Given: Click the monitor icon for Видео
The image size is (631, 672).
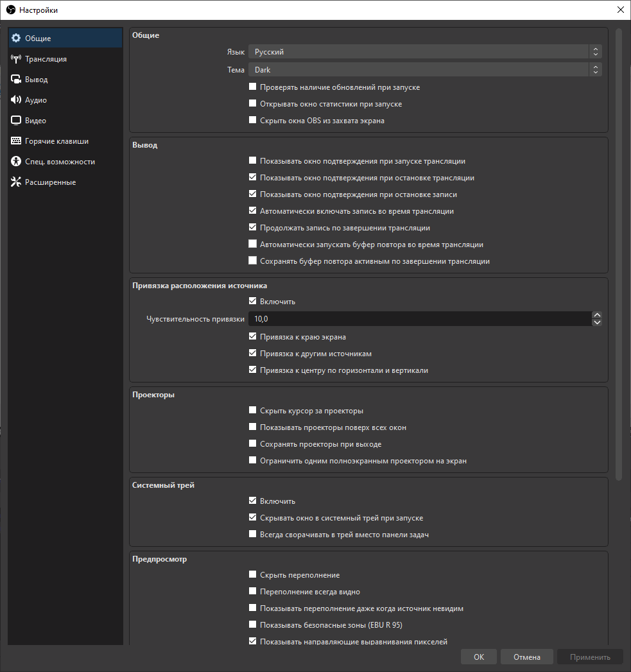Looking at the screenshot, I should point(16,121).
